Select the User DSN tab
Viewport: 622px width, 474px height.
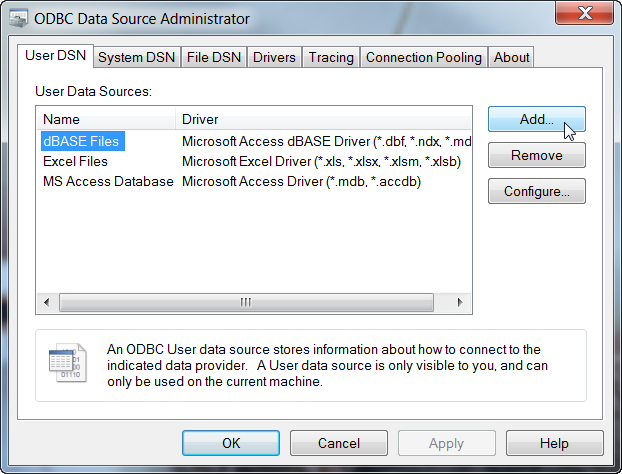56,56
